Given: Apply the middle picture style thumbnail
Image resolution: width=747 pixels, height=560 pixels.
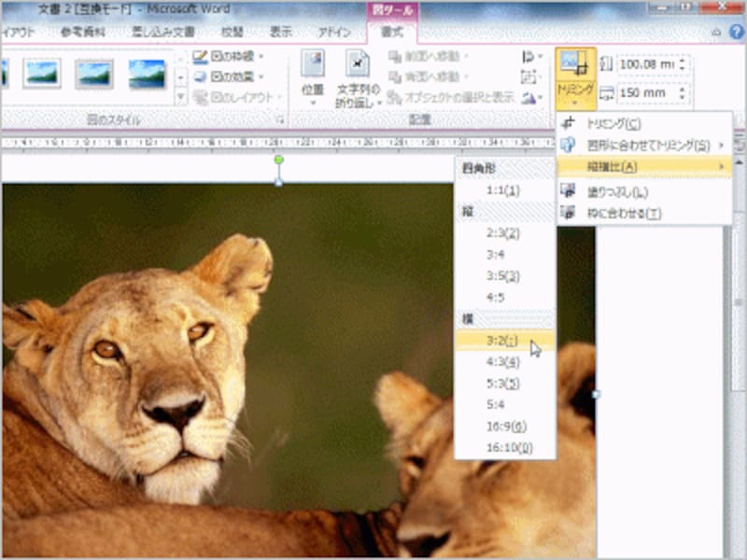Looking at the screenshot, I should 94,74.
